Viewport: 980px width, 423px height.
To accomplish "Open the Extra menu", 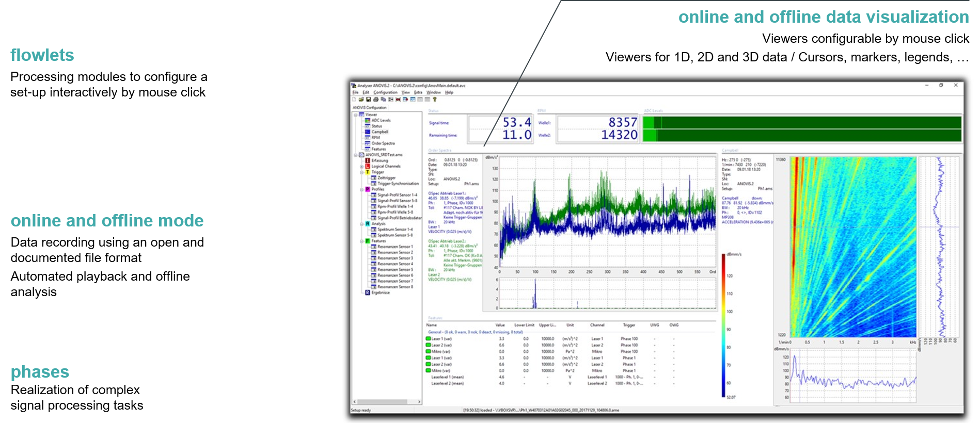I will pos(418,92).
